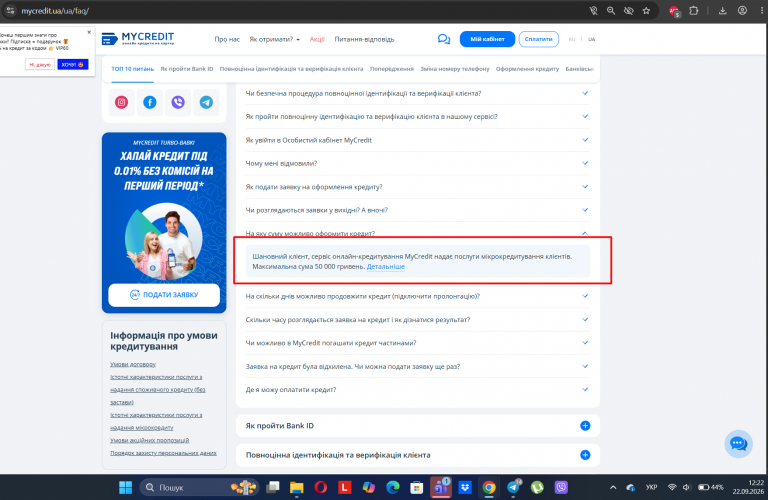Open the Viber taskbar icon
768x500 pixels.
(561, 487)
